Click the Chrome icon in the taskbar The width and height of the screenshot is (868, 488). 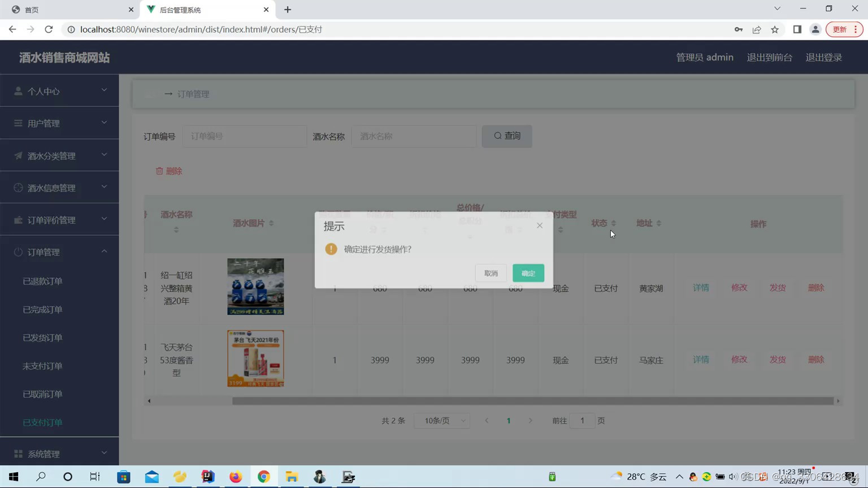pyautogui.click(x=264, y=477)
